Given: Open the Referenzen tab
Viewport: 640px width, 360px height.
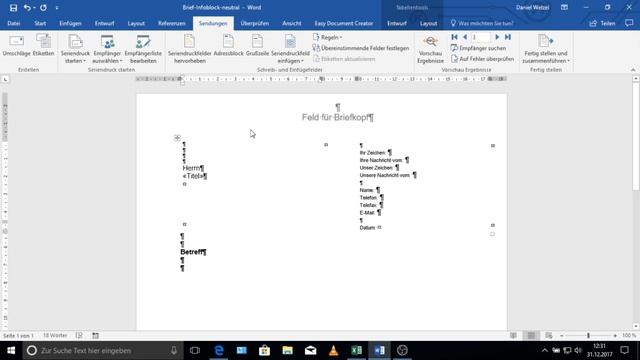Looking at the screenshot, I should coord(172,23).
